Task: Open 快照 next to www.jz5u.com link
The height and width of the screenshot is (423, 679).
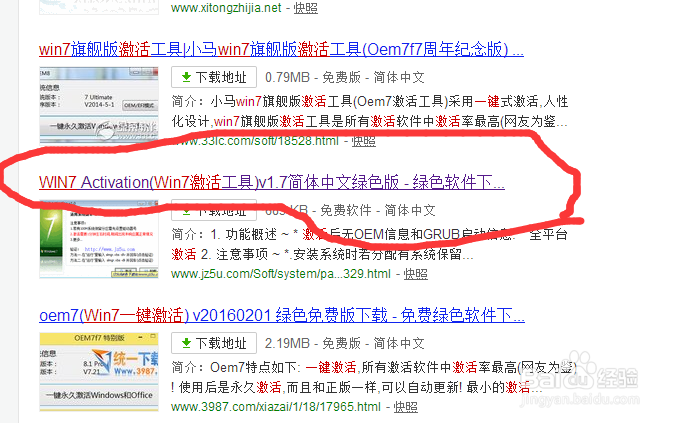Action: click(x=416, y=274)
